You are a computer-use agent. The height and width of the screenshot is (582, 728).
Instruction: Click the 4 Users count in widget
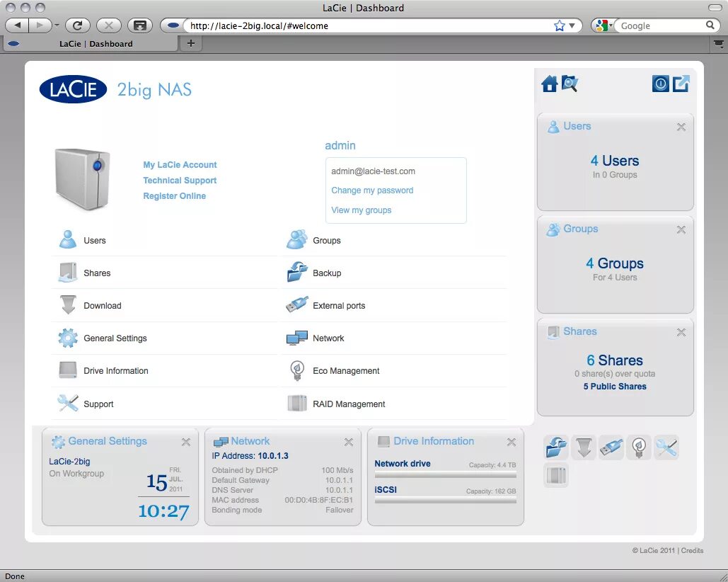point(615,161)
